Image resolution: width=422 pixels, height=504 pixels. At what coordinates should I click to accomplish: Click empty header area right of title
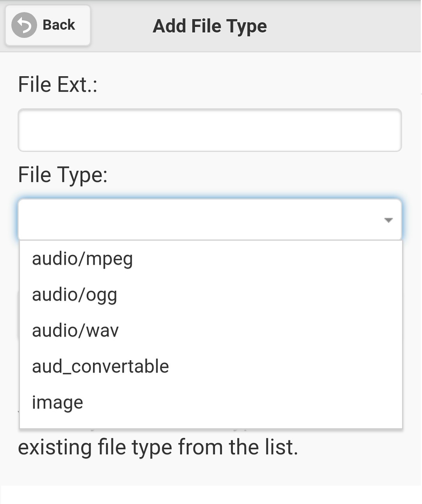click(344, 26)
